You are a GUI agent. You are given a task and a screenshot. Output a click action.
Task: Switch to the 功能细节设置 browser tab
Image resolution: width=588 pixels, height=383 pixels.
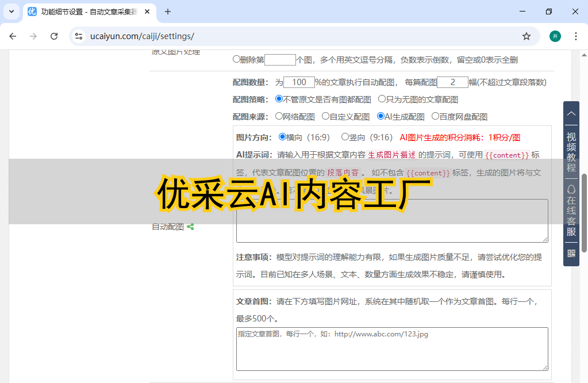point(86,12)
